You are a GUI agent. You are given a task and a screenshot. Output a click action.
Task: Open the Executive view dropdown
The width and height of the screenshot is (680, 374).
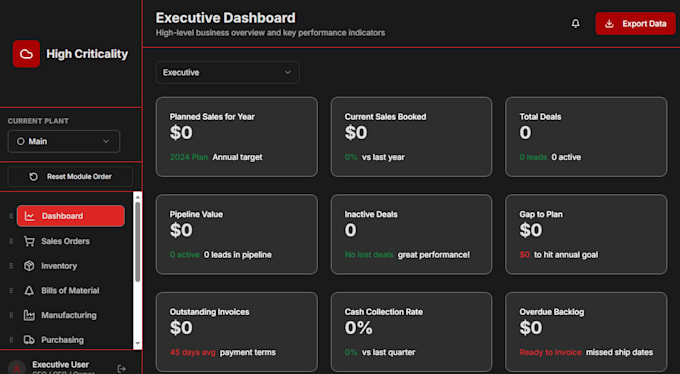[x=227, y=72]
